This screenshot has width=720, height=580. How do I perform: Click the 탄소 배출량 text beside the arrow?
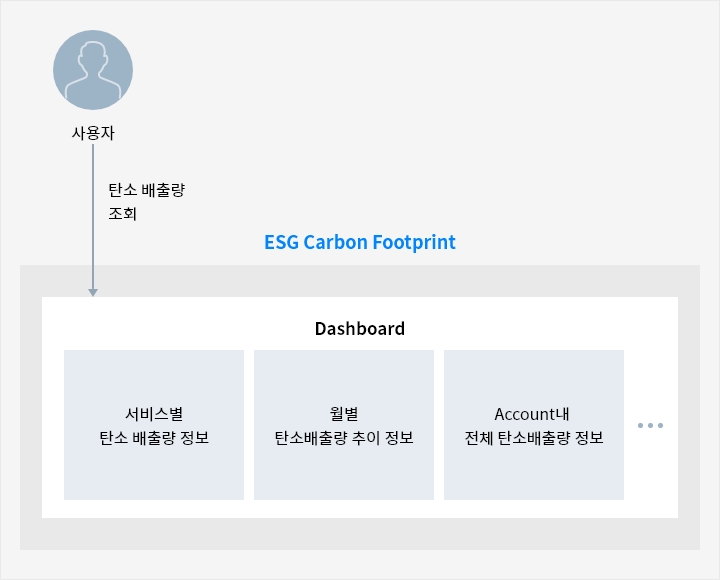click(146, 189)
